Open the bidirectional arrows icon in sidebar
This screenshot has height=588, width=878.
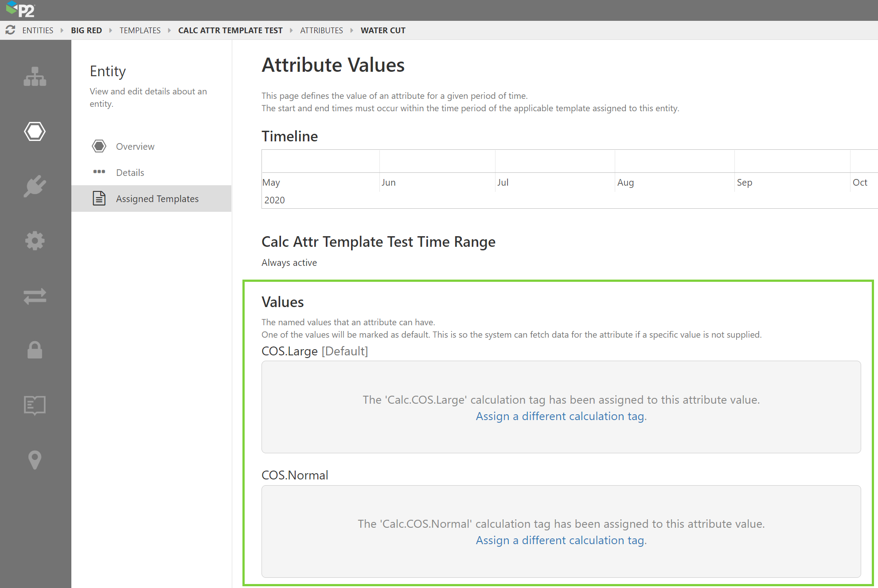coord(35,296)
